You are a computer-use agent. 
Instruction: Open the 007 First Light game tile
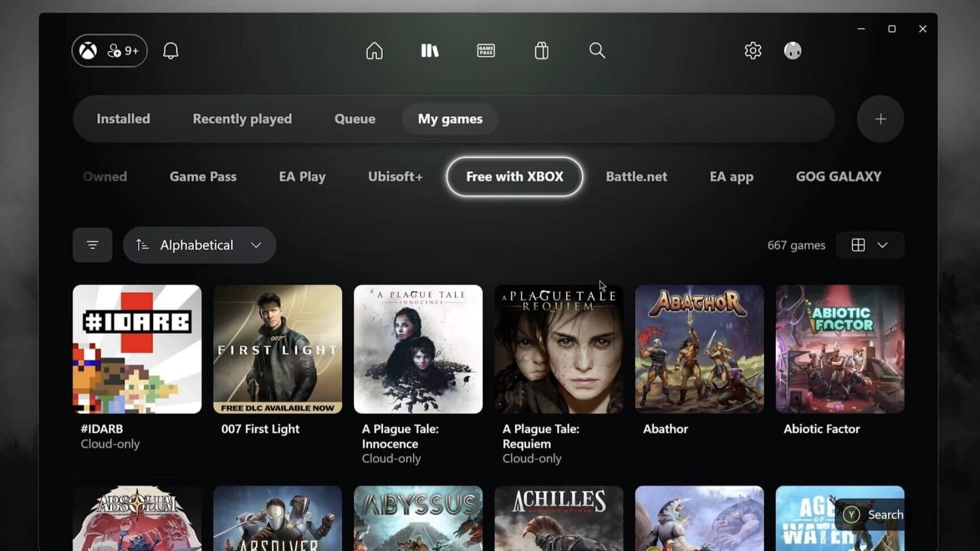[277, 349]
